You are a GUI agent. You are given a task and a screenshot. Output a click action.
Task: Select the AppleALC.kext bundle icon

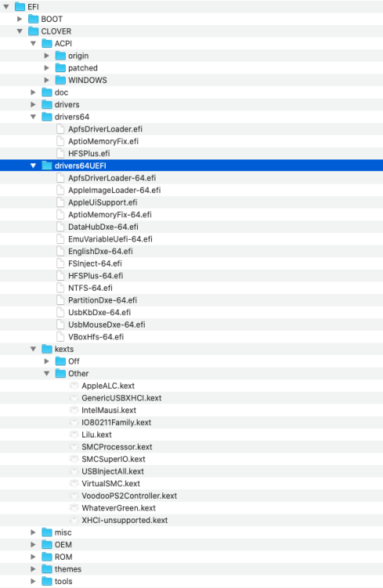pyautogui.click(x=74, y=386)
